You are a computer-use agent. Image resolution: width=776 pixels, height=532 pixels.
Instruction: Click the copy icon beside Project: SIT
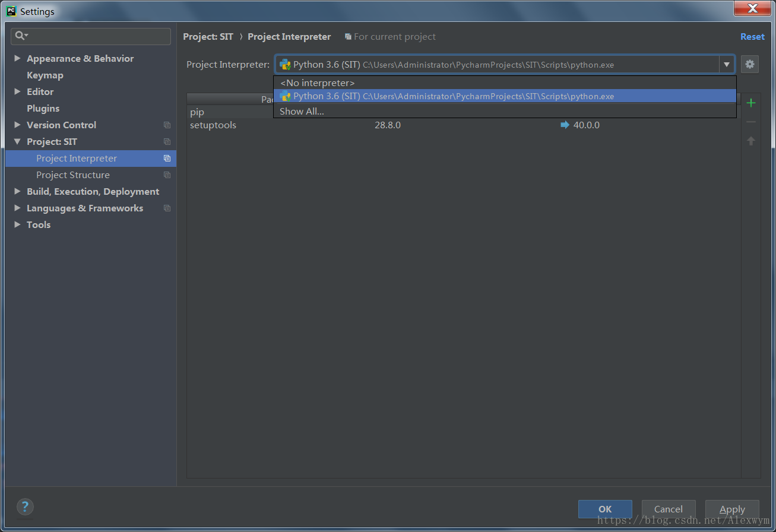(167, 142)
